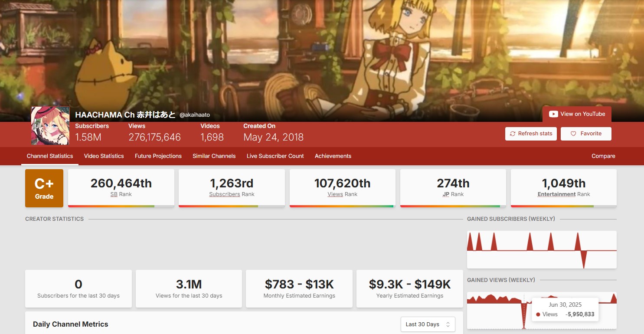Click the YouTube logo icon
Image resolution: width=644 pixels, height=334 pixels.
[x=553, y=114]
